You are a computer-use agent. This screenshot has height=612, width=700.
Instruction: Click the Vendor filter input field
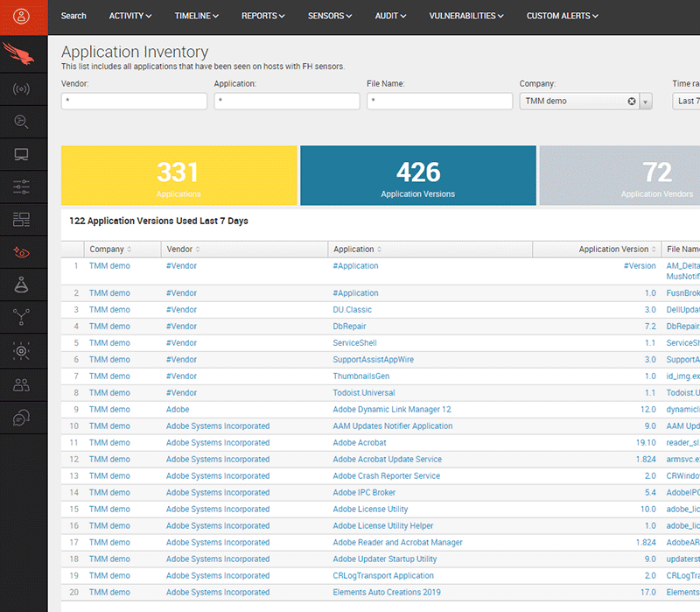(x=134, y=102)
